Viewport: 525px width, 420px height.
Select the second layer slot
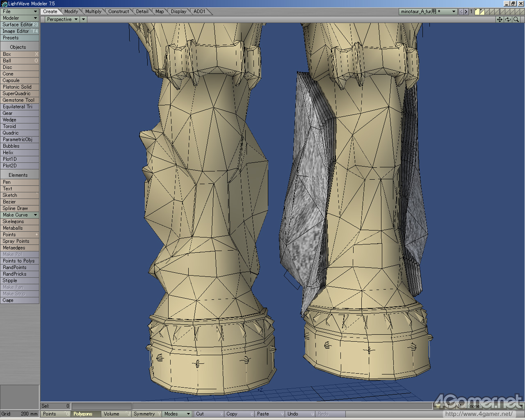pos(482,11)
